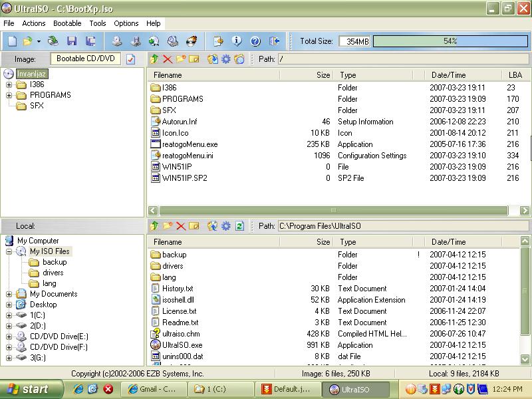
Task: Expand the I386 folder in image tree
Action: [x=9, y=84]
